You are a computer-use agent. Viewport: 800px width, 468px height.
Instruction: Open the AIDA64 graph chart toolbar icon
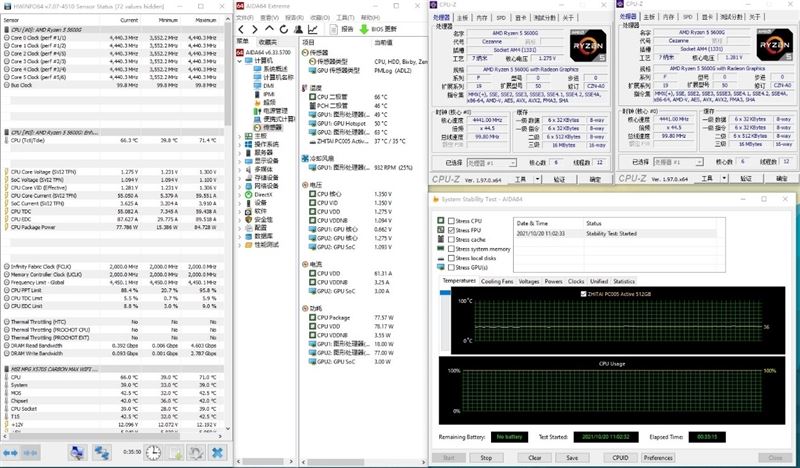pyautogui.click(x=315, y=29)
